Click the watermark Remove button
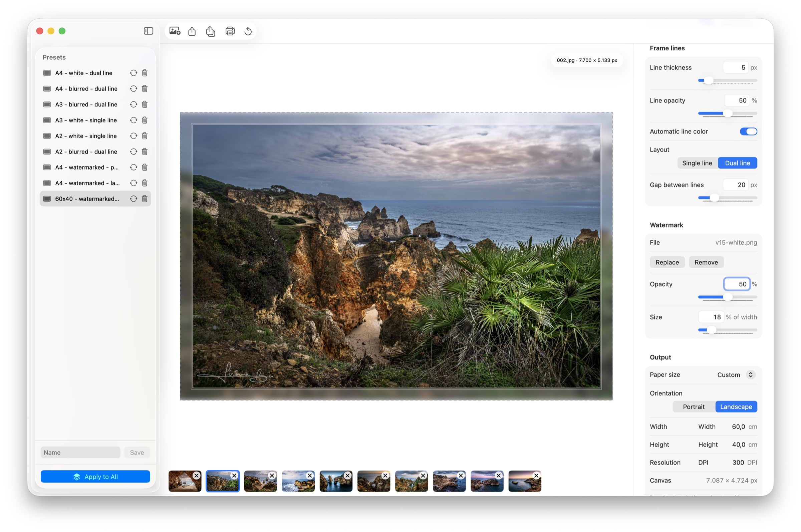This screenshot has height=532, width=801. click(x=706, y=262)
